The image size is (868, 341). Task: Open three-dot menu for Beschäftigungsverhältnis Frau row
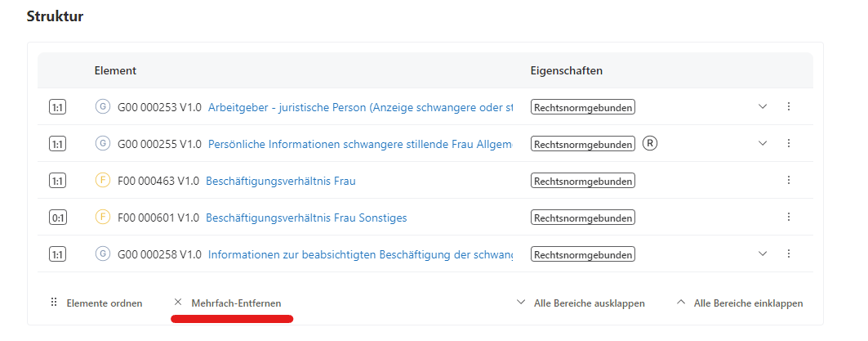pyautogui.click(x=789, y=181)
